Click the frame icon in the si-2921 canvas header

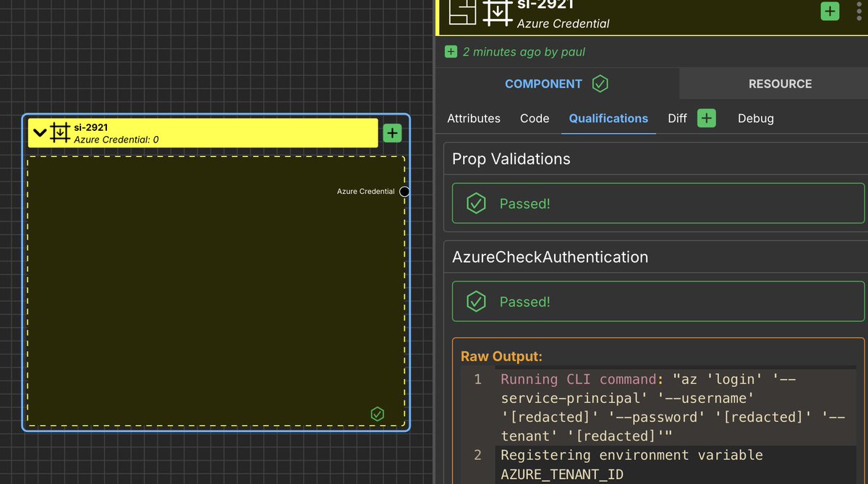[60, 133]
